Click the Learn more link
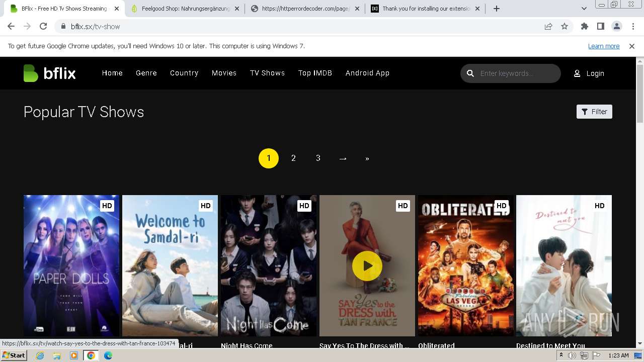Image resolution: width=644 pixels, height=362 pixels. click(604, 46)
